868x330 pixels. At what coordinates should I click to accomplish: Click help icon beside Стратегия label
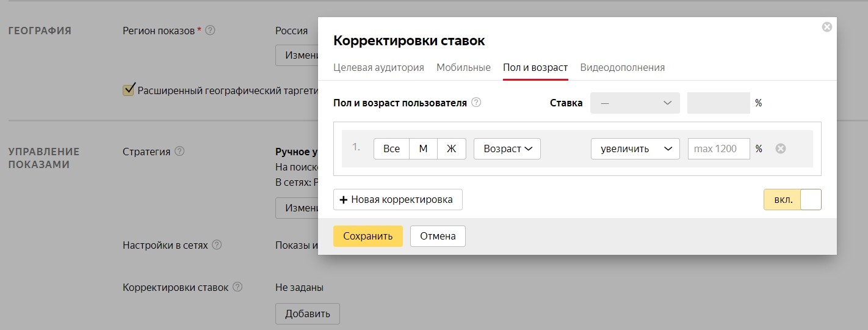pyautogui.click(x=179, y=152)
